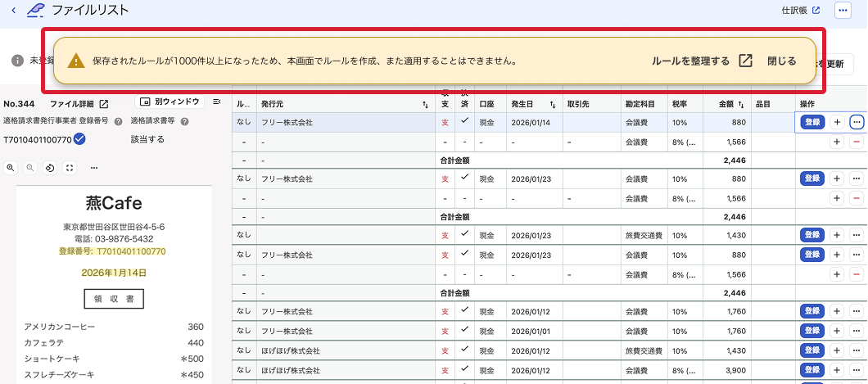Image resolution: width=868 pixels, height=384 pixels.
Task: Register the 2026/01/23 旅費交通費 1,430 entry
Action: click(x=812, y=235)
